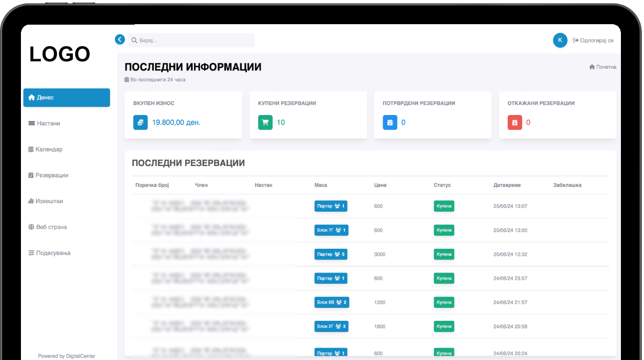This screenshot has width=644, height=360.
Task: Click the LOGO in the sidebar
Action: (60, 54)
